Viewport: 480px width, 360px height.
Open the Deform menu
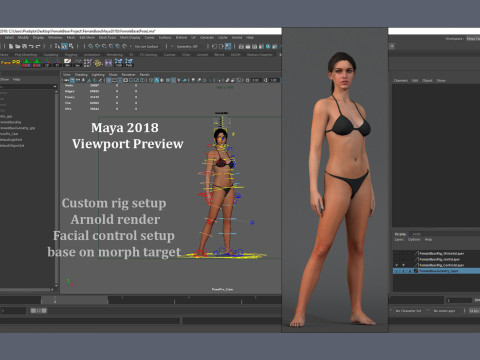[x=181, y=38]
